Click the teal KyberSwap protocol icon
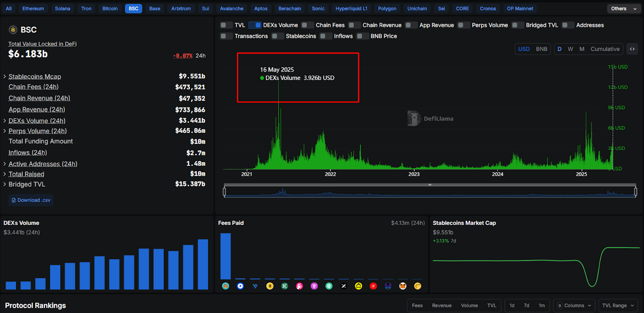Viewport: 644px width, 313px height. coord(329,286)
